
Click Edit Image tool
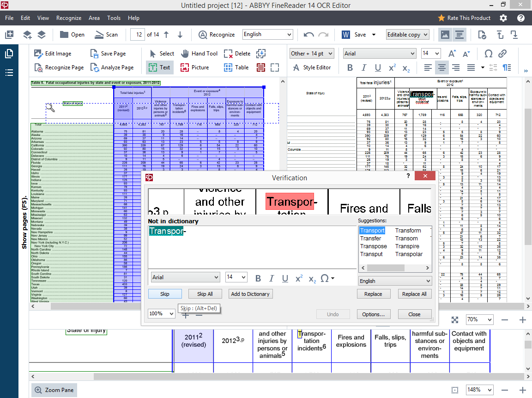[53, 53]
